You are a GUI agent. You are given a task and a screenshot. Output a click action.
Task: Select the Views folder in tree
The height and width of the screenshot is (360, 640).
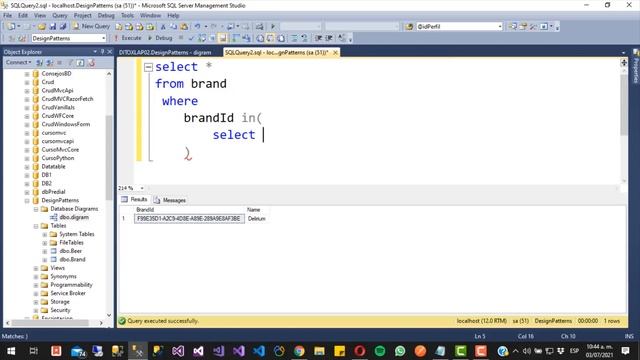(58, 268)
